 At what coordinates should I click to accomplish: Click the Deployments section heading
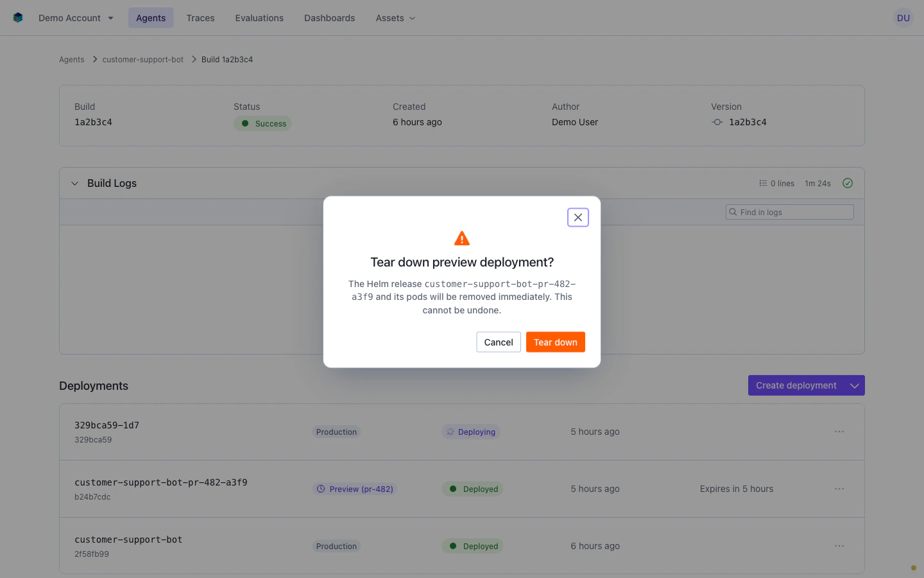[94, 386]
